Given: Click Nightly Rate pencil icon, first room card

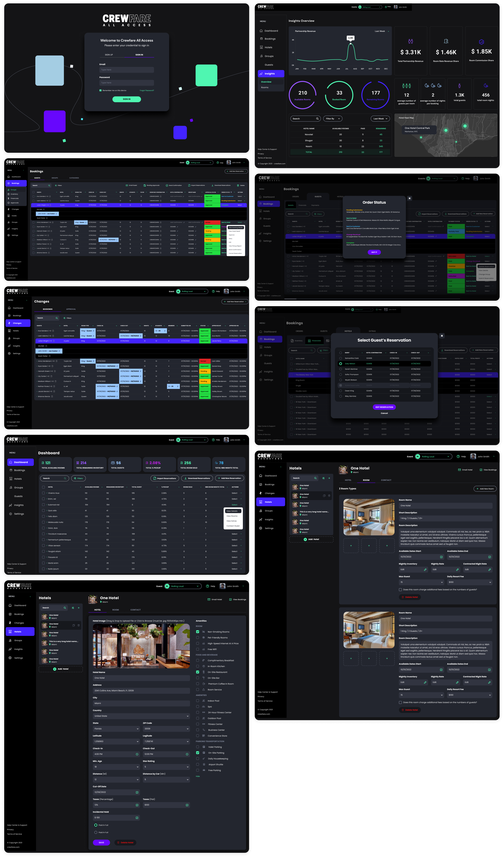Looking at the screenshot, I should pyautogui.click(x=457, y=569).
